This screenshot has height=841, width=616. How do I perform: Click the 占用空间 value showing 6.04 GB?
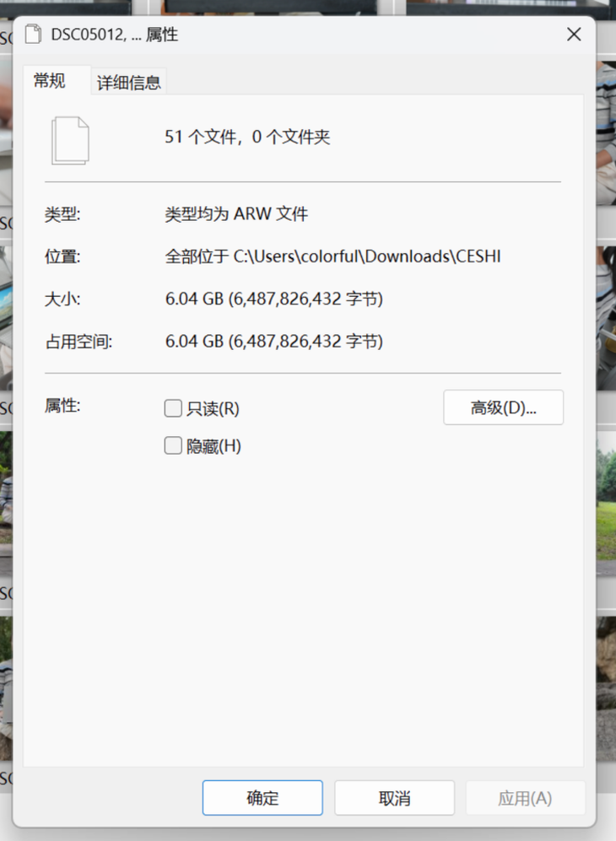(273, 342)
